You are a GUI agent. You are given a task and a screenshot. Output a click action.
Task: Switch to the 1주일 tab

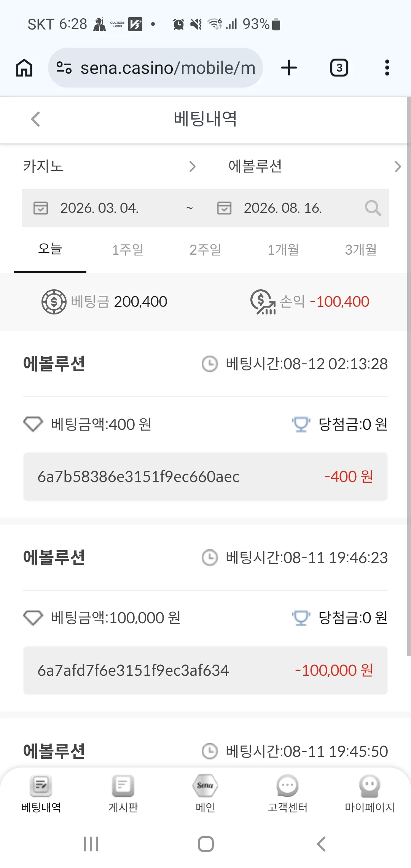pyautogui.click(x=127, y=250)
